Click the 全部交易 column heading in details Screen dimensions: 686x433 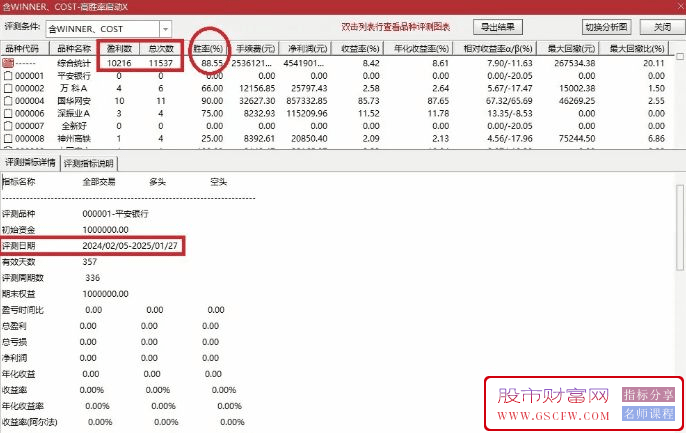pos(99,182)
